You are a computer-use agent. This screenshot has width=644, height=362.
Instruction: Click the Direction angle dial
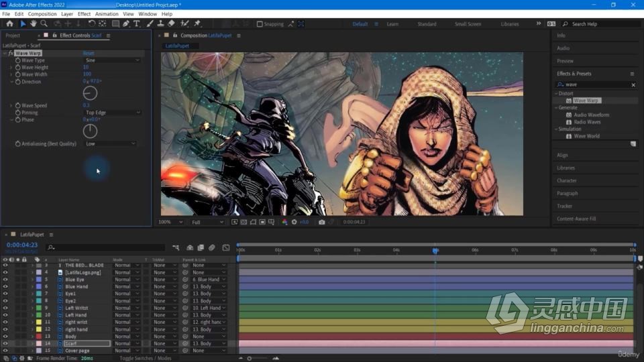click(x=90, y=94)
